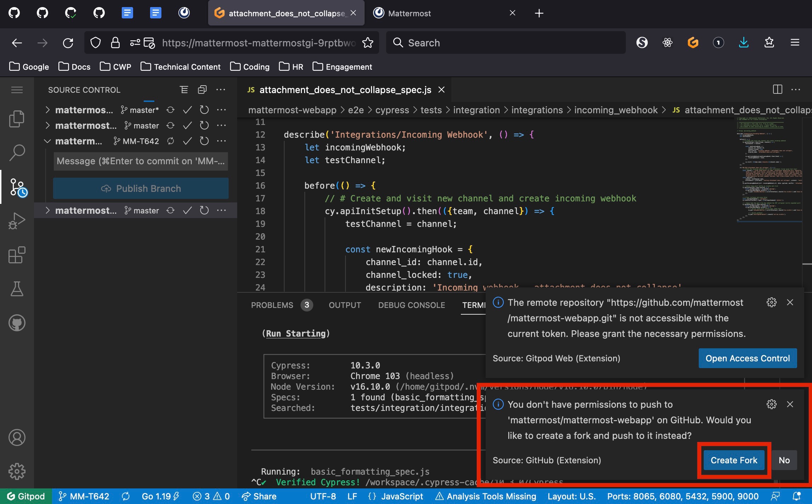Open the Extensions view icon

(17, 255)
